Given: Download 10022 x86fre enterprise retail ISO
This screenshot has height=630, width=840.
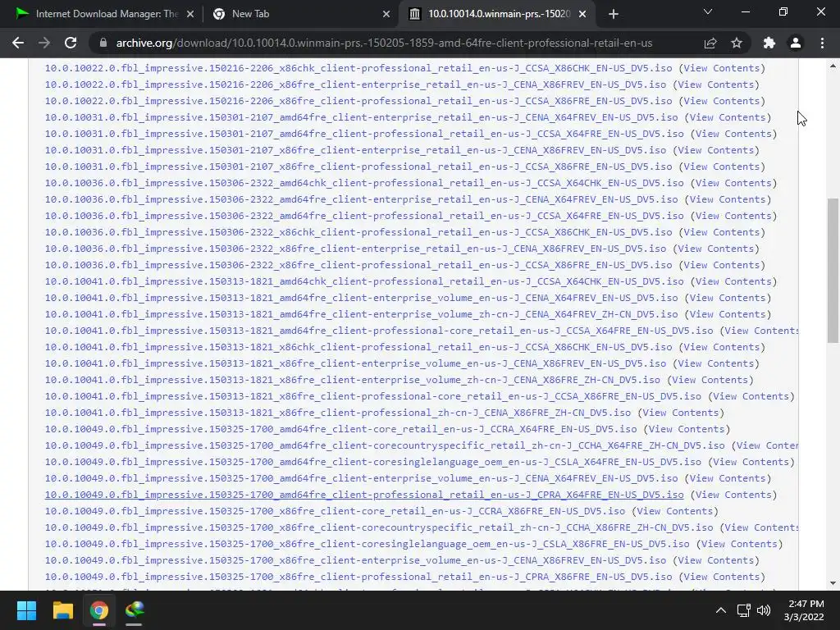Looking at the screenshot, I should click(356, 84).
